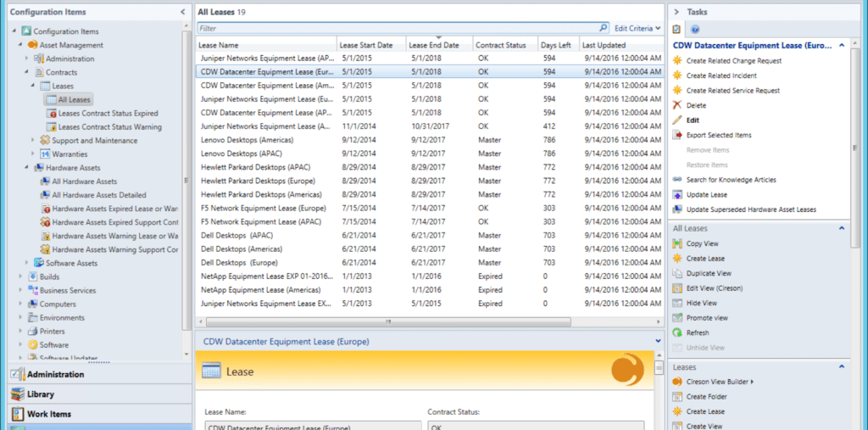
Task: Select Lenovo Desktops (Americas) row
Action: pyautogui.click(x=430, y=140)
